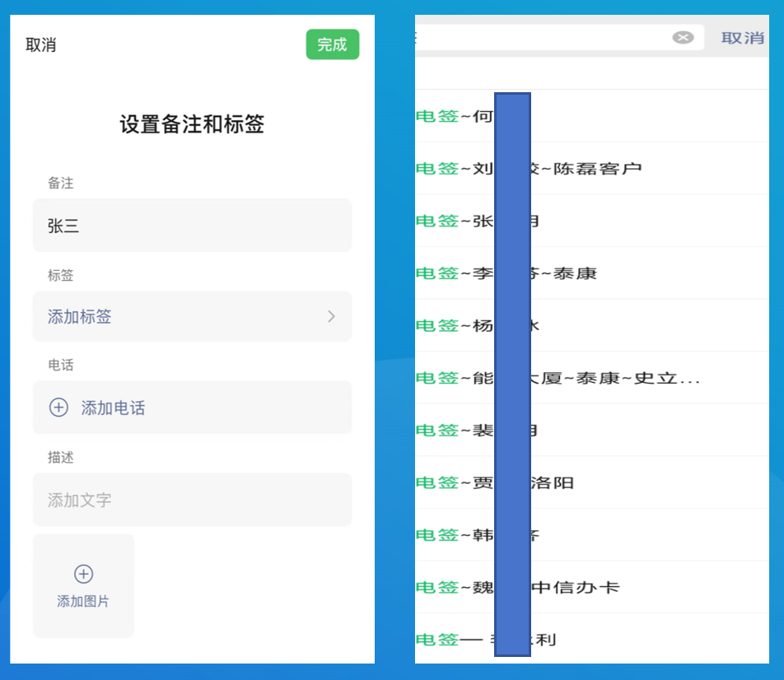This screenshot has width=784, height=680.
Task: Expand 添加标签 using its chevron arrow
Action: tap(331, 316)
